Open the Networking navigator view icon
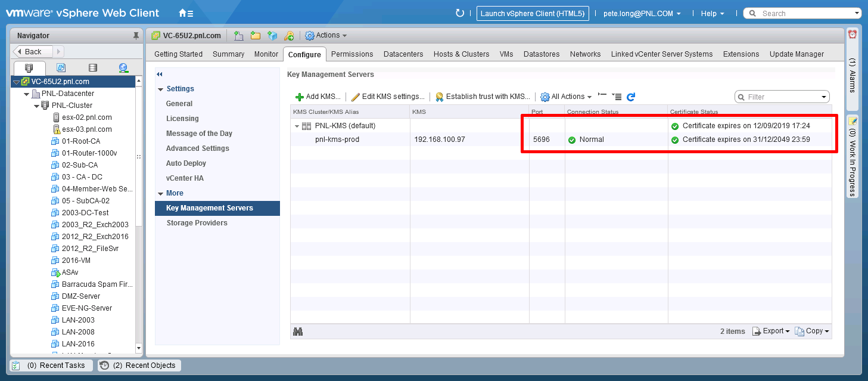868x381 pixels. point(123,68)
